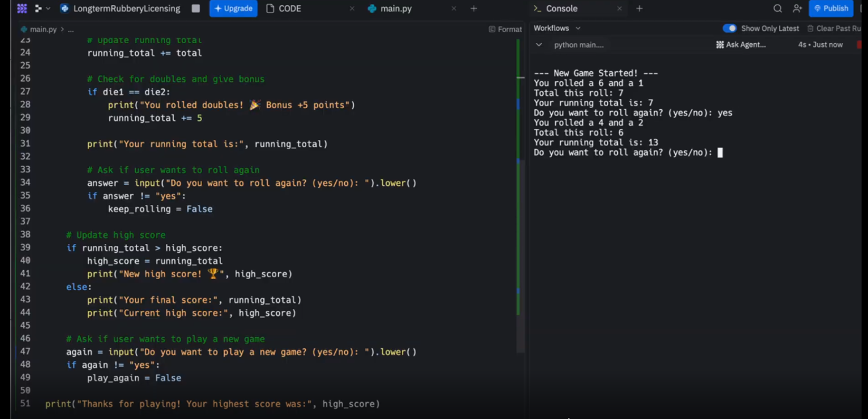Viewport: 868px width, 419px height.
Task: Click the blue Upgrade button
Action: 233,8
